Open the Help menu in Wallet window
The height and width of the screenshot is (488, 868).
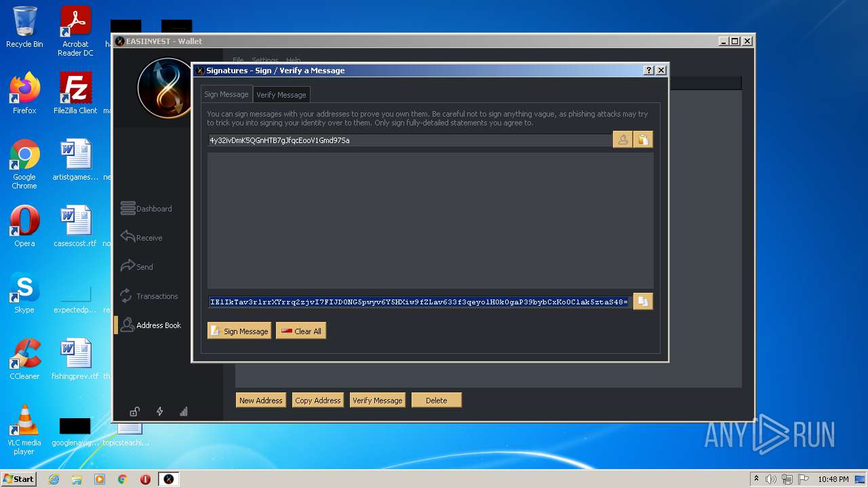point(293,60)
